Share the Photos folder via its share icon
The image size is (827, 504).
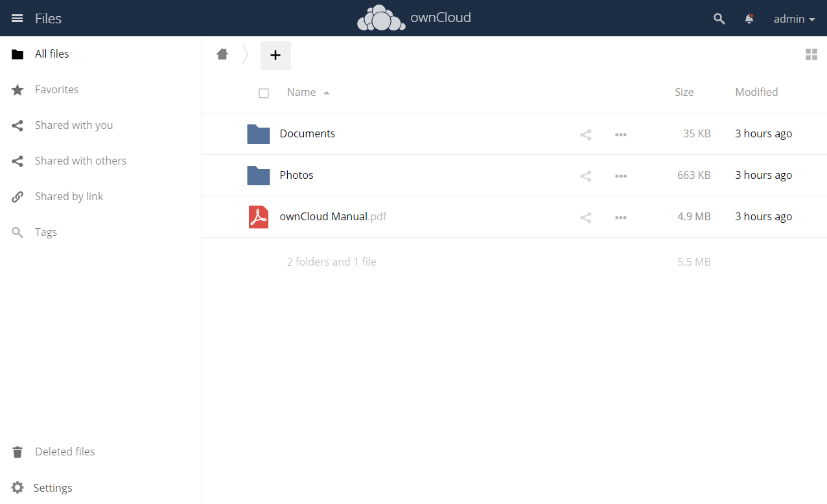point(585,176)
